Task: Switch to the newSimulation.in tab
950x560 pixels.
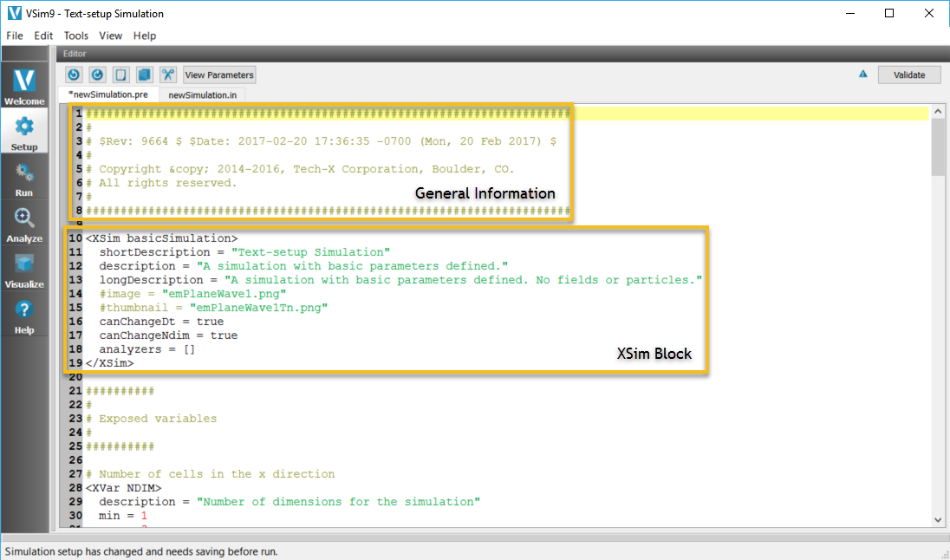Action: pos(202,94)
